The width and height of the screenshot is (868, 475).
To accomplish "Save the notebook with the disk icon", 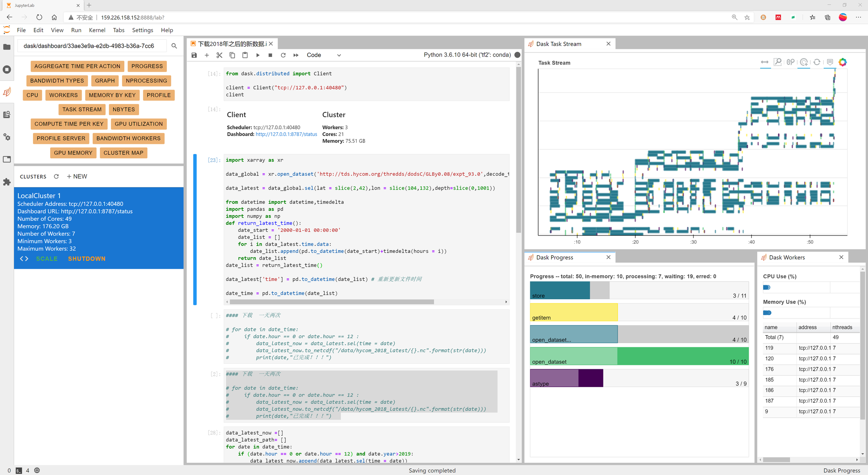I will click(x=194, y=55).
